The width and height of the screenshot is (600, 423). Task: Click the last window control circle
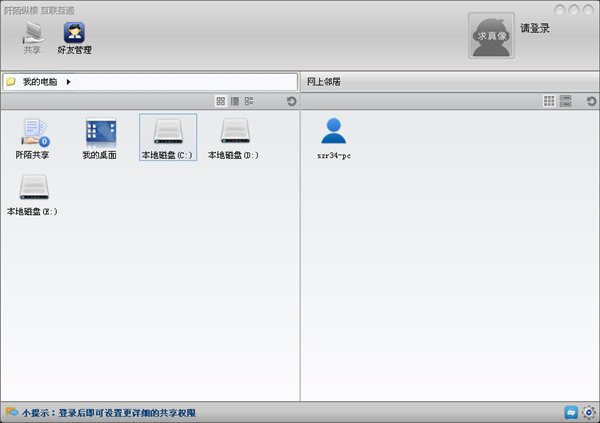588,10
